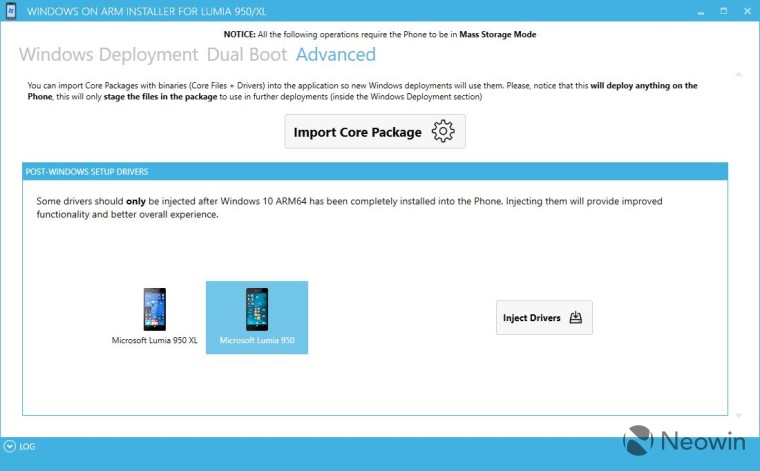Image resolution: width=760 pixels, height=471 pixels.
Task: Click the LOG label in status bar
Action: [x=27, y=447]
